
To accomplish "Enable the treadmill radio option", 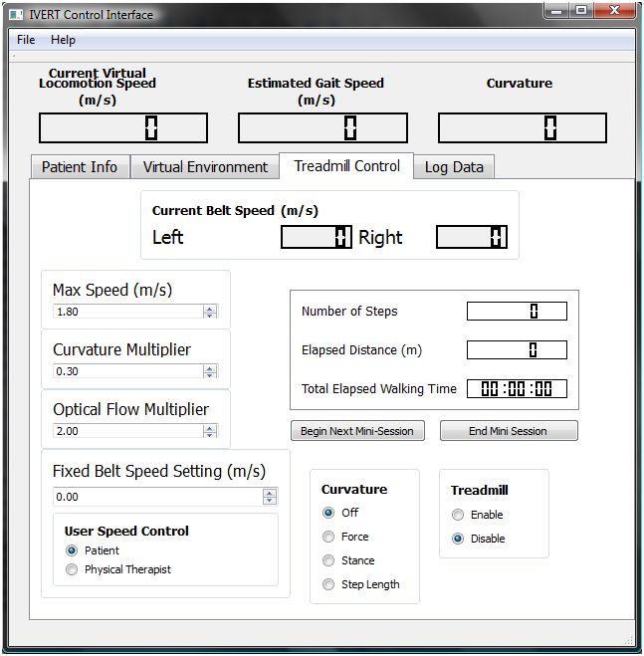I will (458, 515).
